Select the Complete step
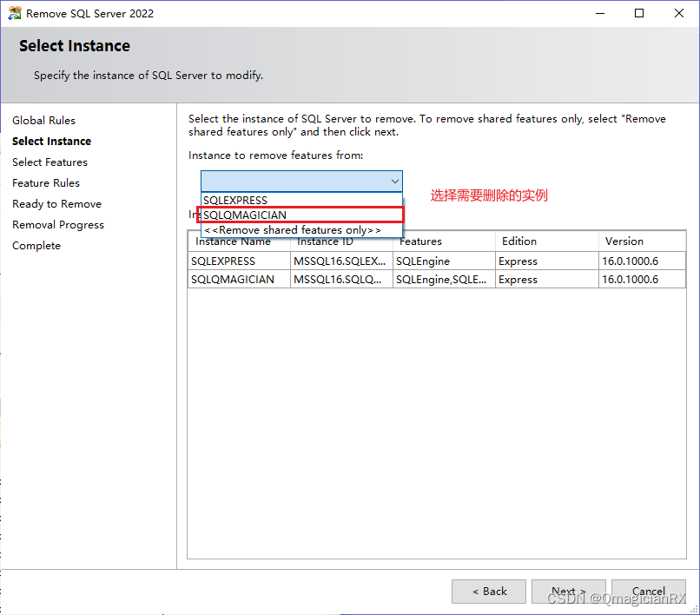The image size is (700, 615). (x=36, y=246)
